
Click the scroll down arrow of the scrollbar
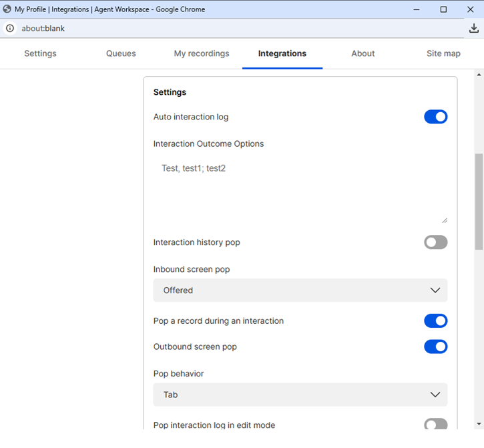479,424
